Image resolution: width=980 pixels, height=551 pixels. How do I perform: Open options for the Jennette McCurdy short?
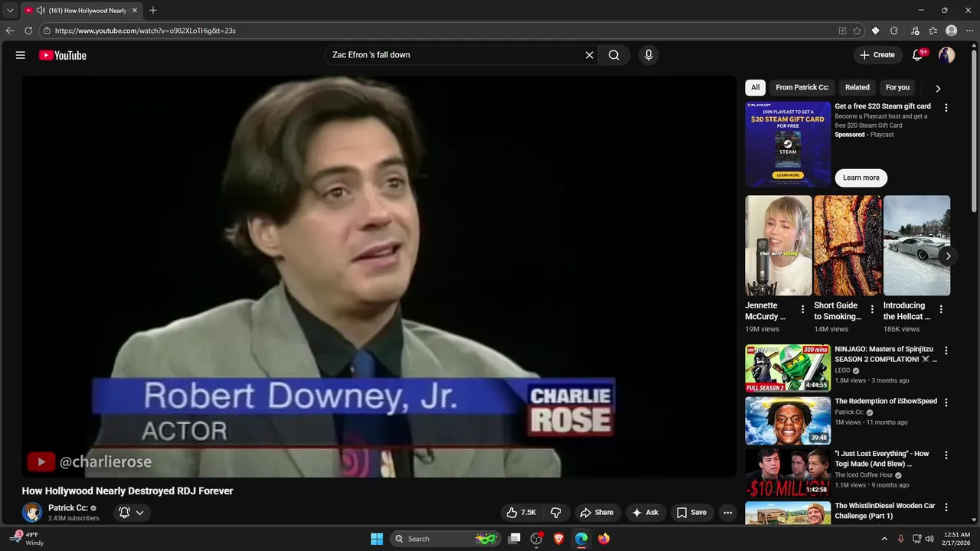(802, 310)
